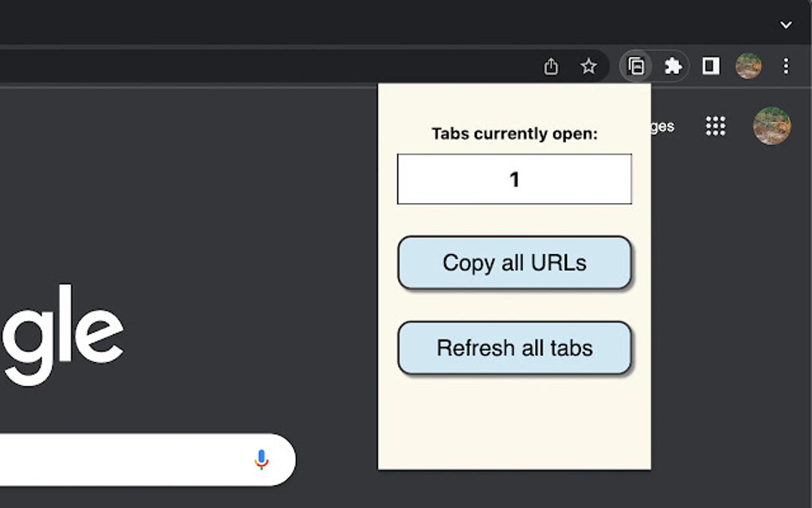Select the Copy all URLs button
The height and width of the screenshot is (508, 812).
click(513, 263)
